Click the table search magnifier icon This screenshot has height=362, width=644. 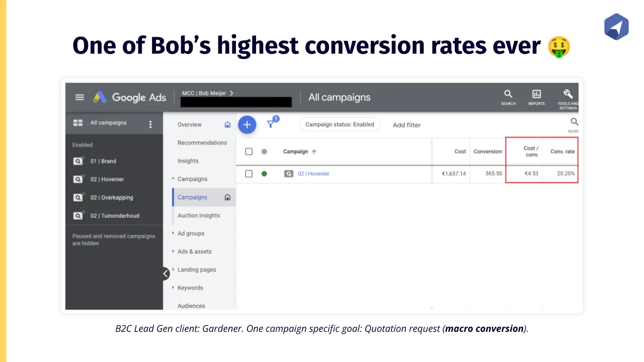574,122
